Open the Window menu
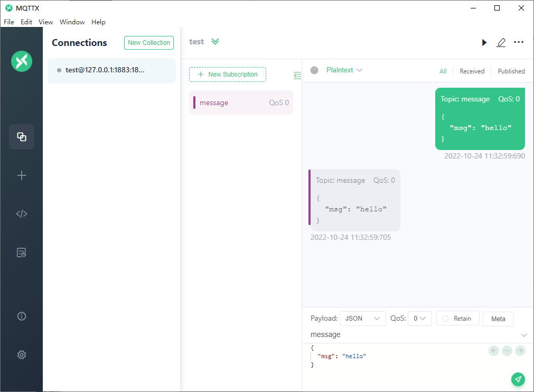Screen dimensions: 534x392 click(72, 22)
